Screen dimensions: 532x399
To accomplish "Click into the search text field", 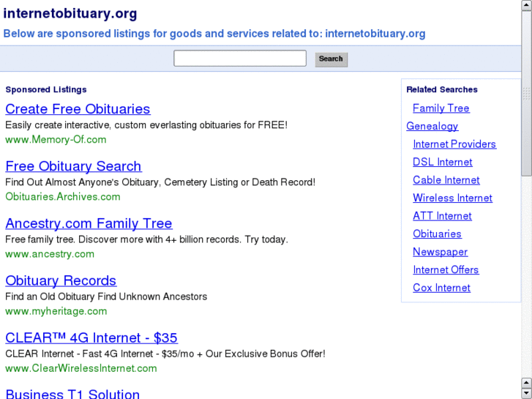I will (x=240, y=59).
